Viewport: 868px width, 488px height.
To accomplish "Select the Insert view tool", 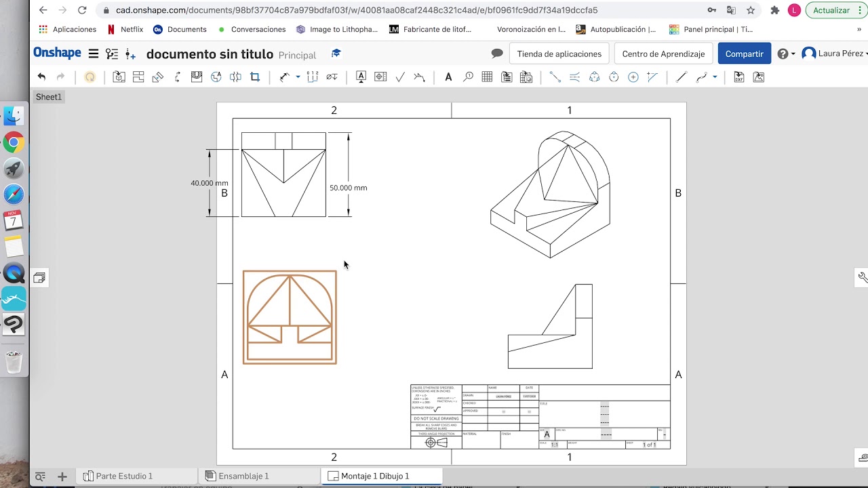I will coord(119,77).
